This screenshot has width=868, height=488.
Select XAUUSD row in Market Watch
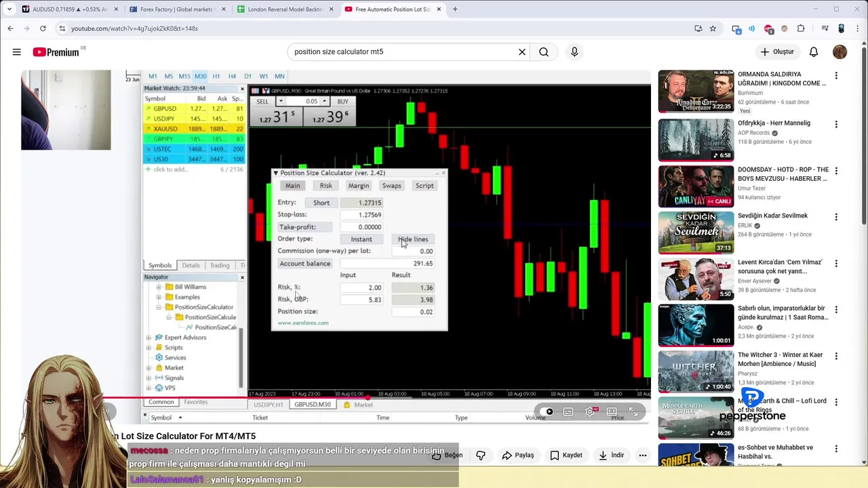tap(194, 129)
